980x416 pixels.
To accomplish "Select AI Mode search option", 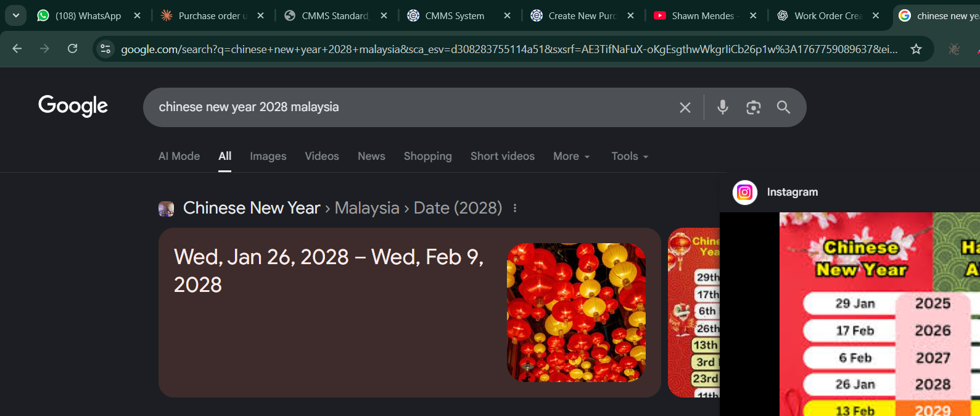I will 179,156.
